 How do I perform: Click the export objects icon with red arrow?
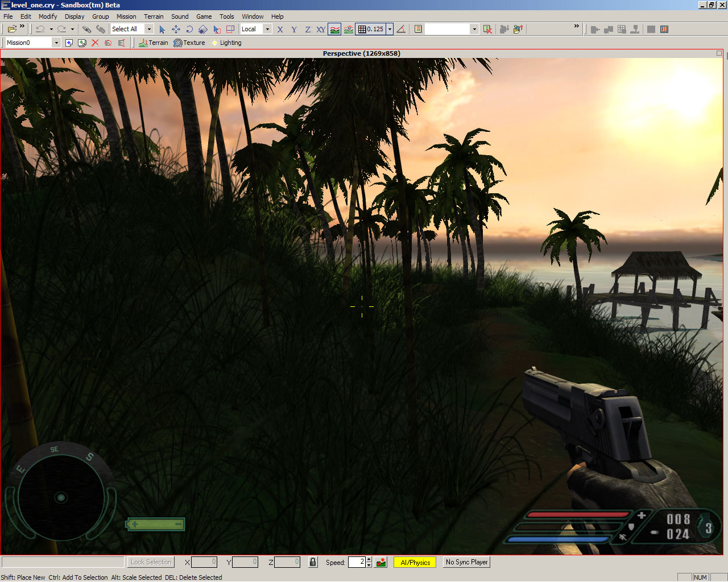pyautogui.click(x=518, y=29)
